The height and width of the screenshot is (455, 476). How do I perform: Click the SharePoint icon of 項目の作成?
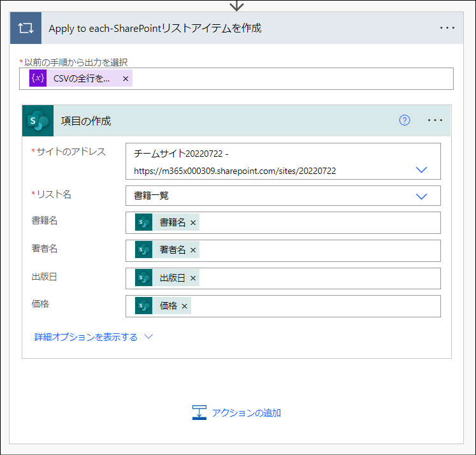coord(38,121)
